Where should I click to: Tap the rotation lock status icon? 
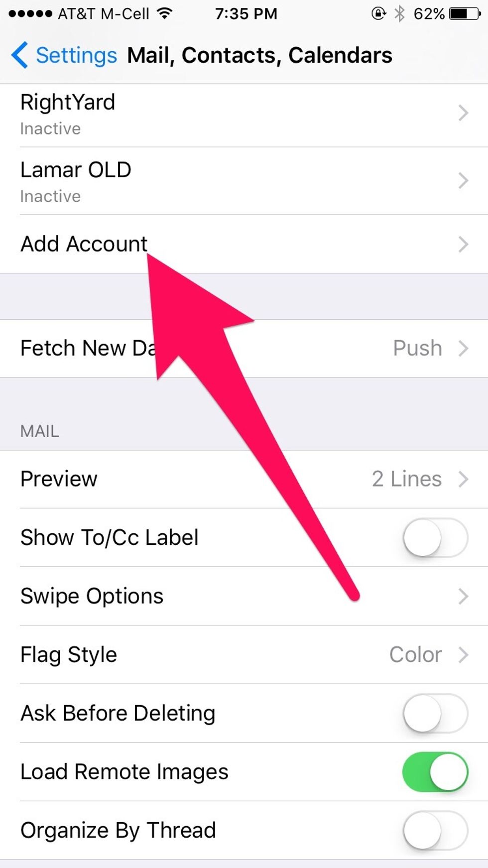click(x=378, y=13)
